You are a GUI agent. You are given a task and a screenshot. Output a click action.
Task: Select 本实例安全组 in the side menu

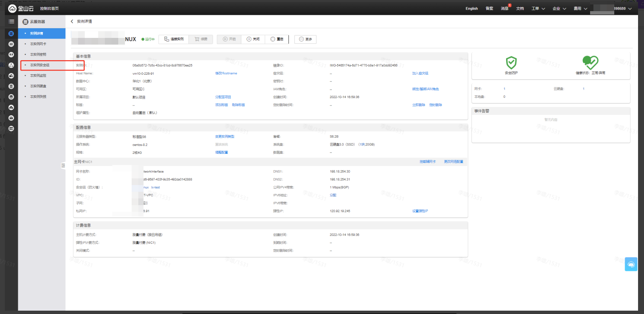click(x=40, y=65)
